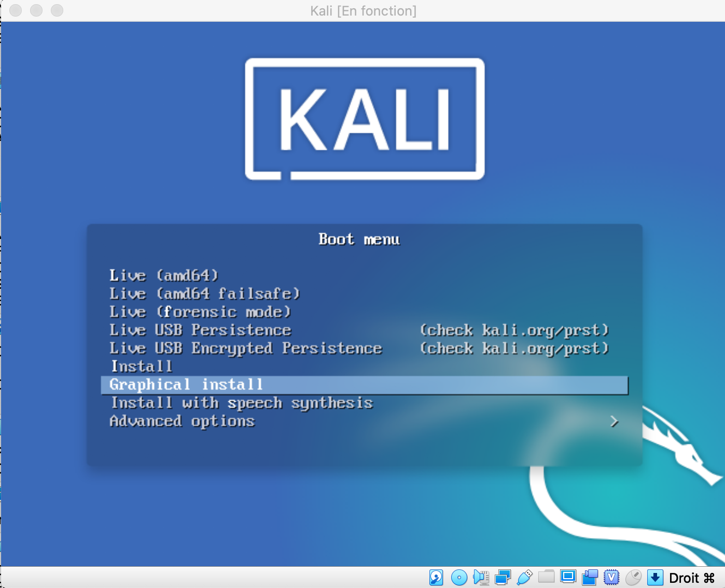The height and width of the screenshot is (588, 725).
Task: Choose Install with speech synthesis
Action: [242, 403]
